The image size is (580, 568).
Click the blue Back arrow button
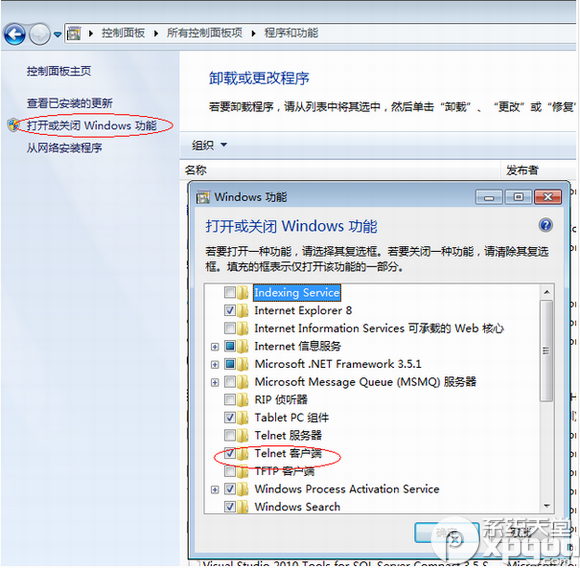click(x=15, y=34)
